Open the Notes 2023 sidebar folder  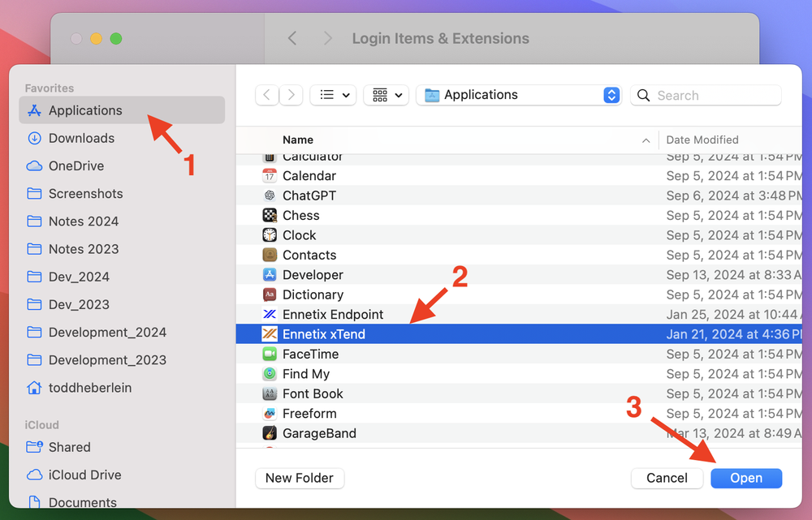122,249
